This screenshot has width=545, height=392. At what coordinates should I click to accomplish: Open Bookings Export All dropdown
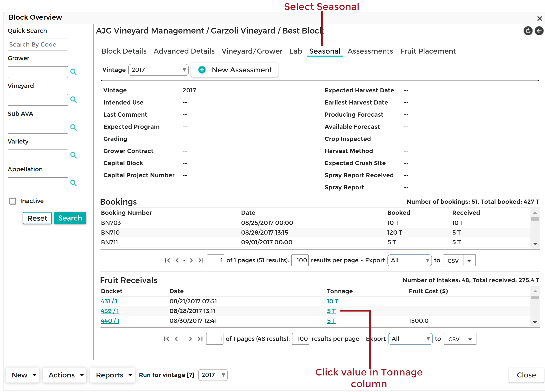(x=409, y=260)
